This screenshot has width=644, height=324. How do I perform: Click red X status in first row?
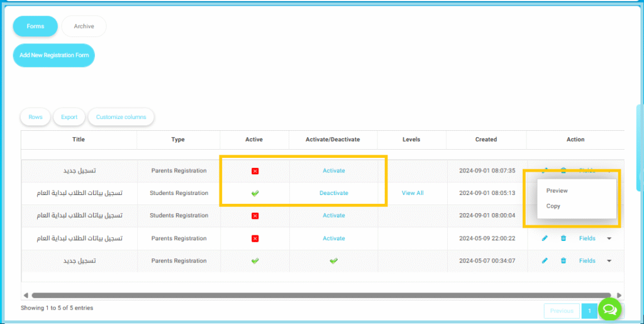point(255,171)
